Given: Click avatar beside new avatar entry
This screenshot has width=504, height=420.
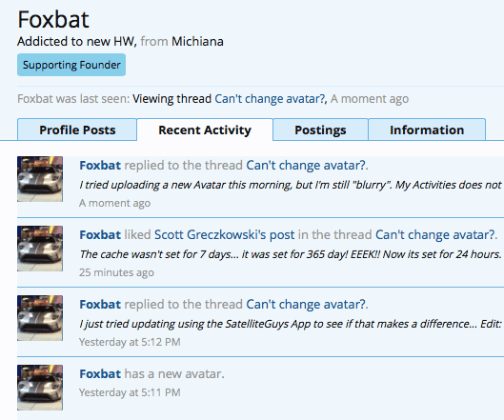Looking at the screenshot, I should (40, 388).
